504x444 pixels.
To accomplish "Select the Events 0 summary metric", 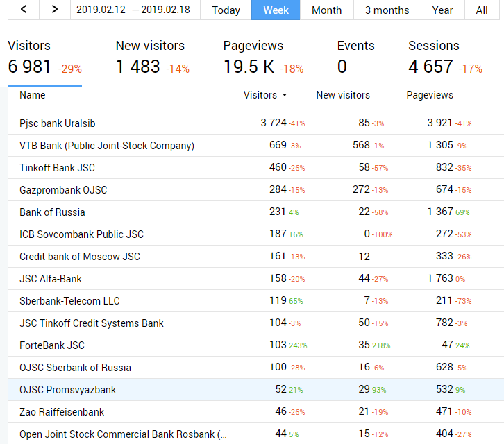I will [355, 58].
